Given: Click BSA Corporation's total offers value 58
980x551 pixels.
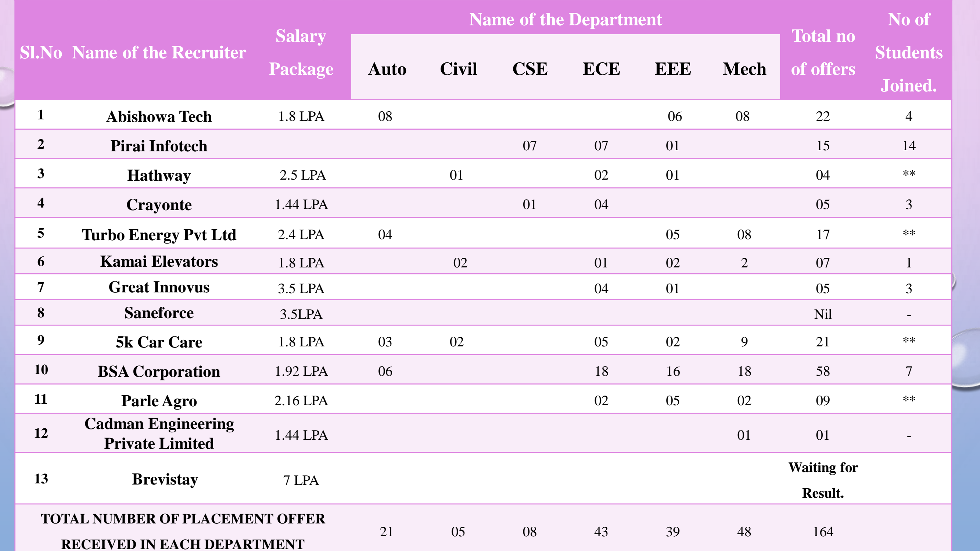Looking at the screenshot, I should pyautogui.click(x=822, y=371).
